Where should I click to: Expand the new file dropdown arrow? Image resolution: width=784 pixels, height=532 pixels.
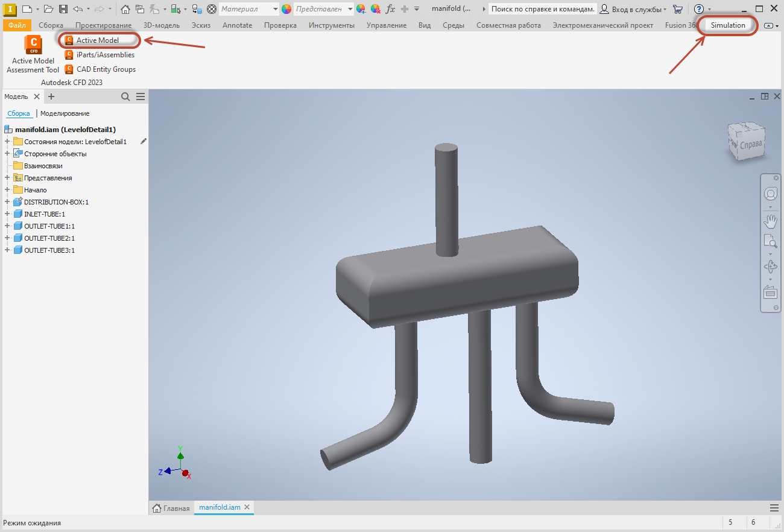[x=37, y=9]
